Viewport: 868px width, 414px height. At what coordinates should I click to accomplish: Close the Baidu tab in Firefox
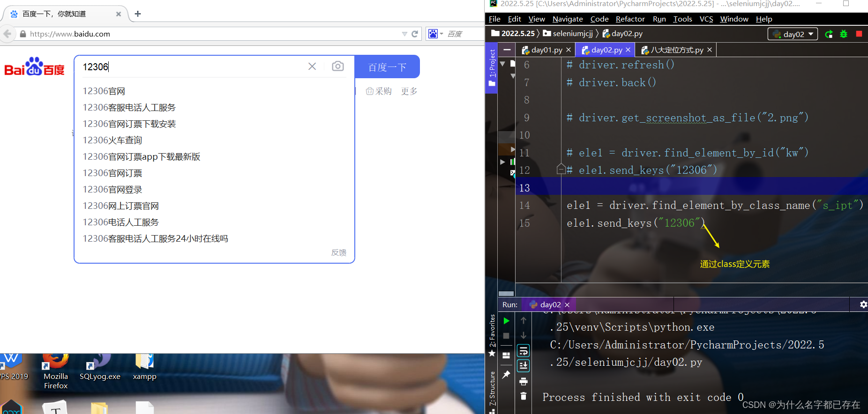click(x=119, y=14)
